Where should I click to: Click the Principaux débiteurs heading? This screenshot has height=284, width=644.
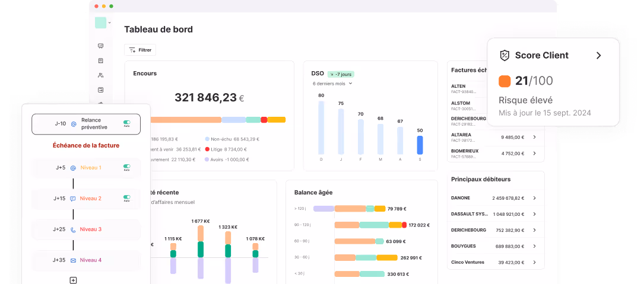(x=481, y=179)
